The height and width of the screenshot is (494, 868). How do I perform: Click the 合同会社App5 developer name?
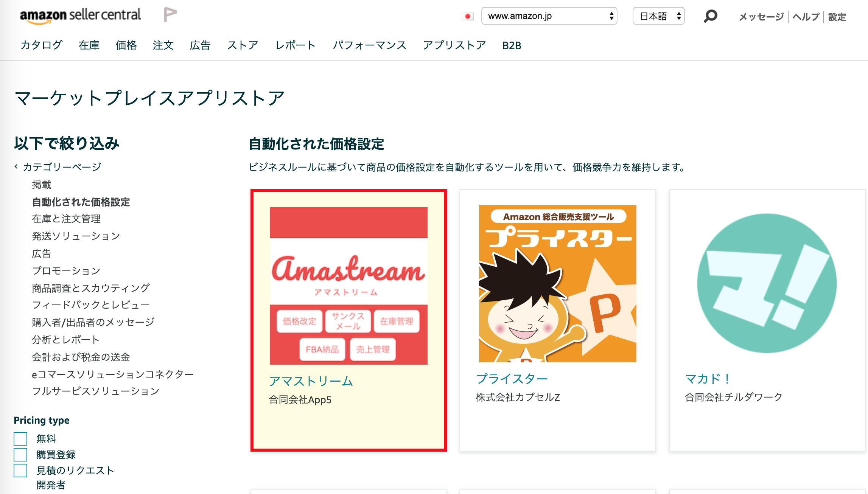300,400
